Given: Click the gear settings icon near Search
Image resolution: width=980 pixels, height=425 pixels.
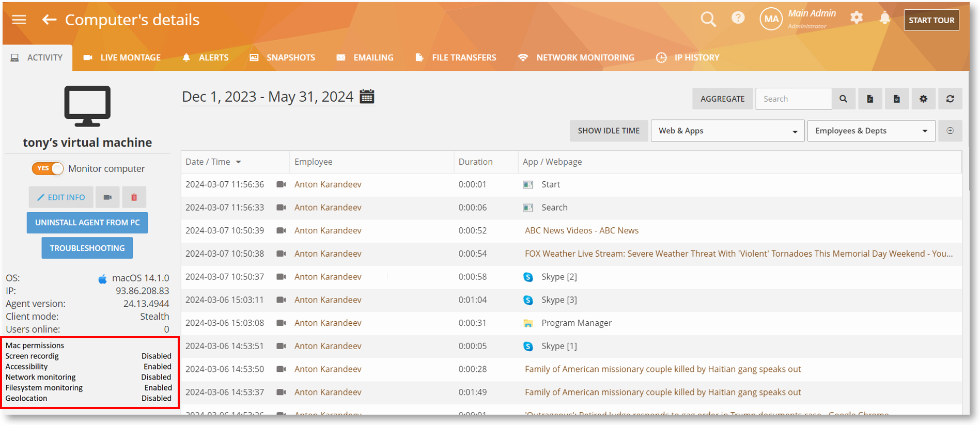Looking at the screenshot, I should [923, 99].
